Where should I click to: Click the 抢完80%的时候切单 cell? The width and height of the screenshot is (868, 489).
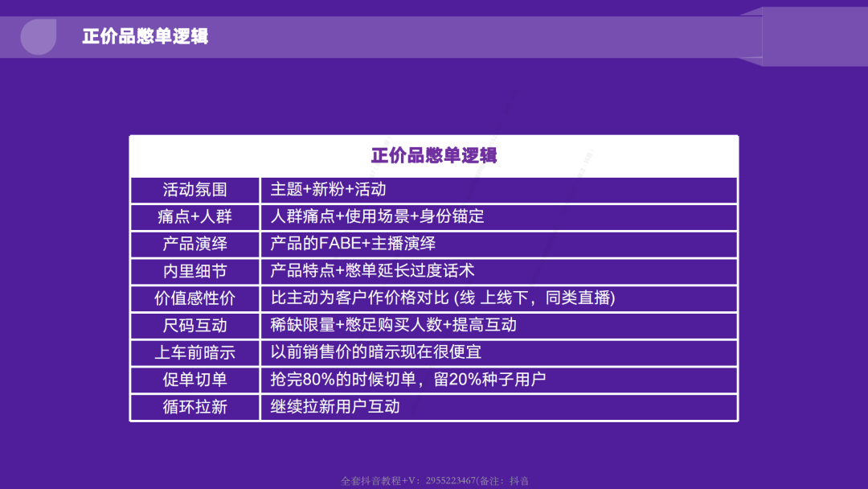click(499, 380)
